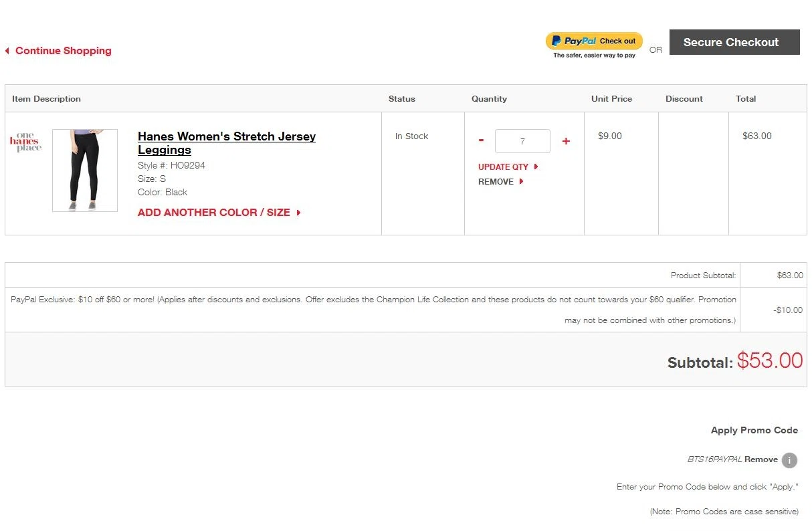Click the 'Enter your Promo Code below' instruction
Screen dimensions: 812x531
pos(708,487)
